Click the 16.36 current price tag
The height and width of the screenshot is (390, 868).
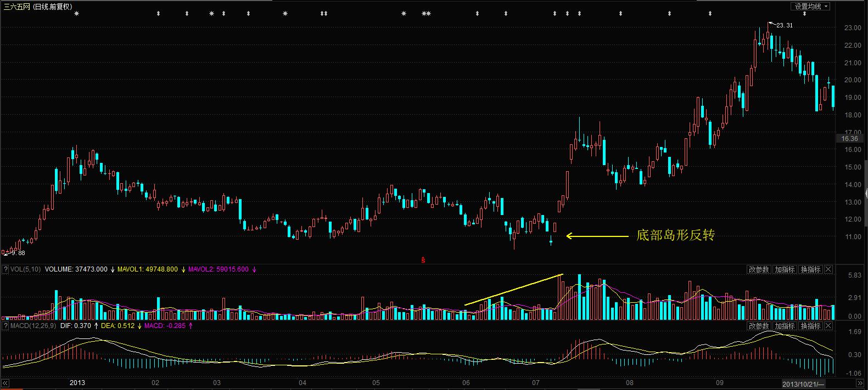(x=849, y=139)
